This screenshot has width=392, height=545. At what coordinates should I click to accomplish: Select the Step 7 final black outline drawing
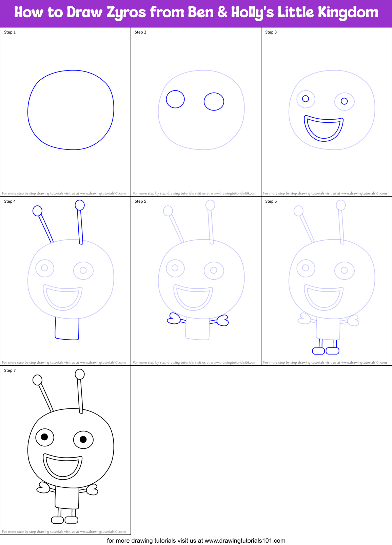tap(71, 447)
